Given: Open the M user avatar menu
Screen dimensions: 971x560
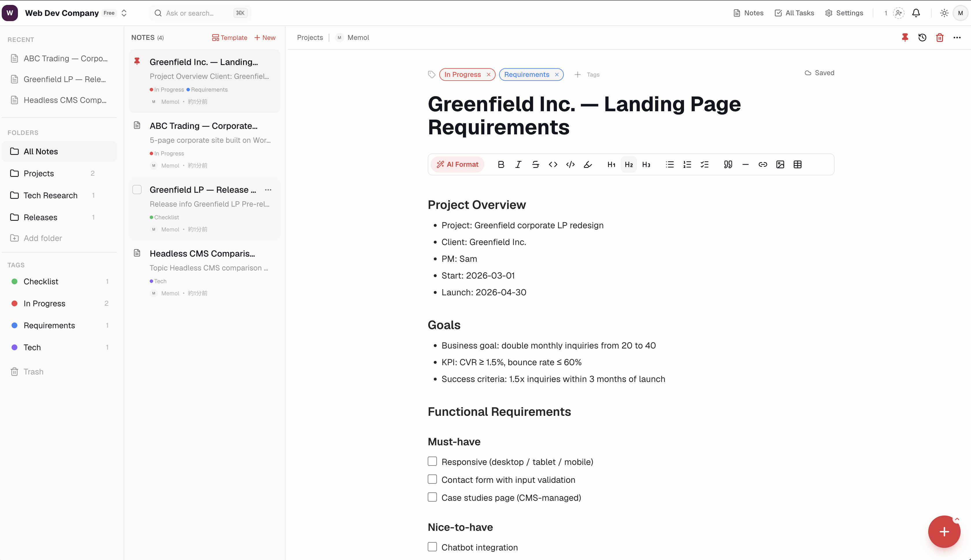Looking at the screenshot, I should coord(960,13).
